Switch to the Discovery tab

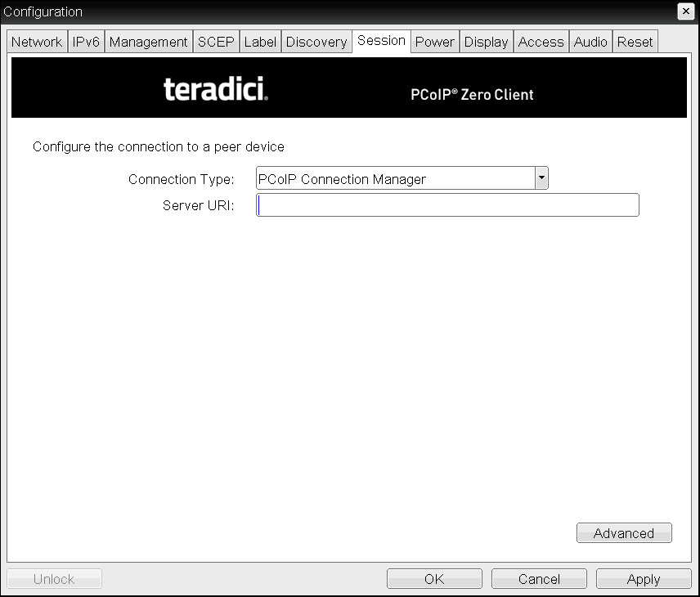[x=316, y=42]
